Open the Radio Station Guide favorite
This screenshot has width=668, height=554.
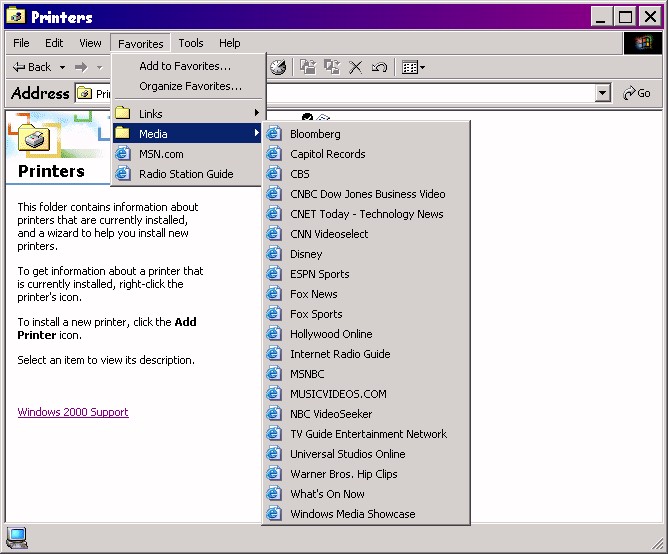point(187,174)
